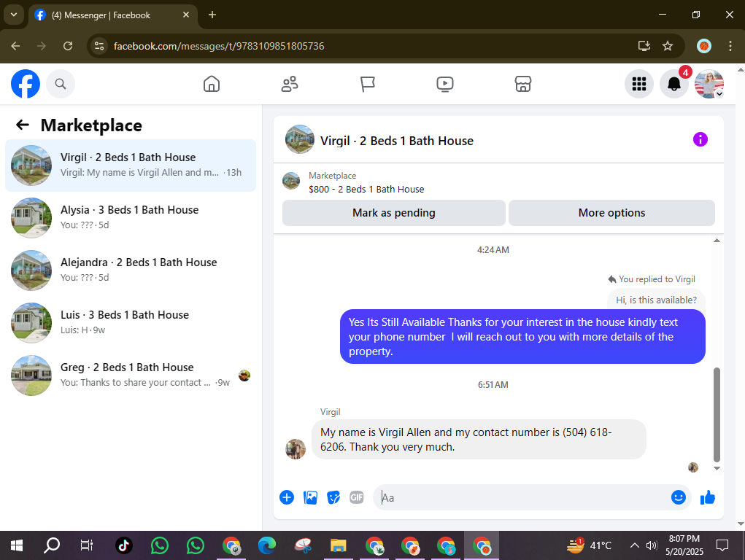Click chat header title Virgil 2 Beds

tap(397, 141)
